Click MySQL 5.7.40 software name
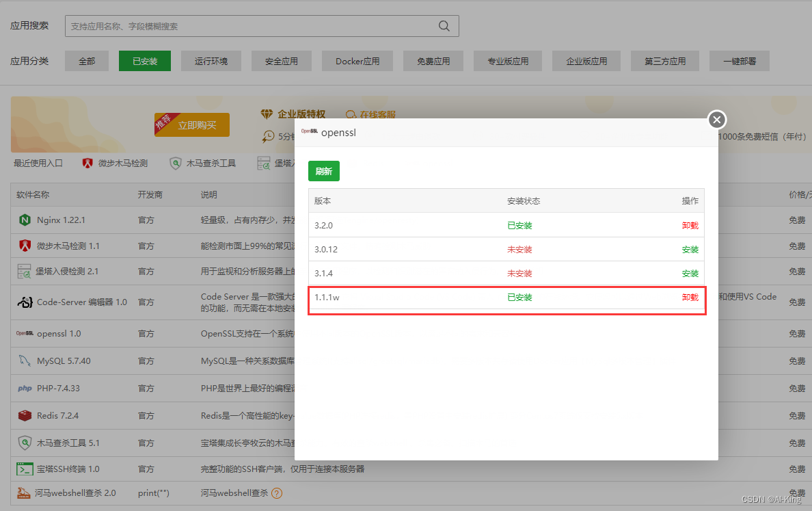This screenshot has width=812, height=511. click(x=64, y=361)
